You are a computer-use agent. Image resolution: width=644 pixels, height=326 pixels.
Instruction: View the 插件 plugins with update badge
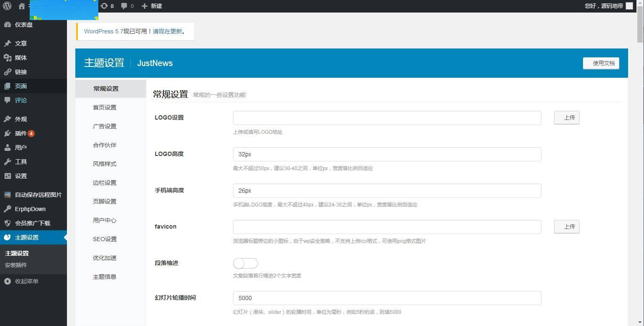coord(20,133)
